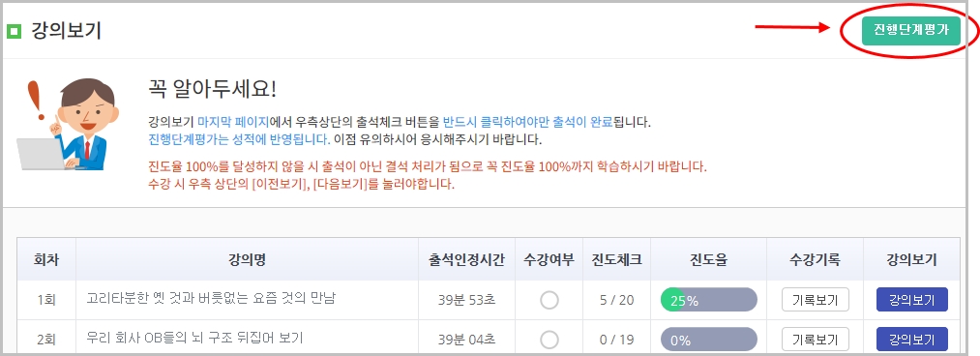Click the 5 / 20 진도체크 value
The width and height of the screenshot is (980, 356).
coord(616,301)
